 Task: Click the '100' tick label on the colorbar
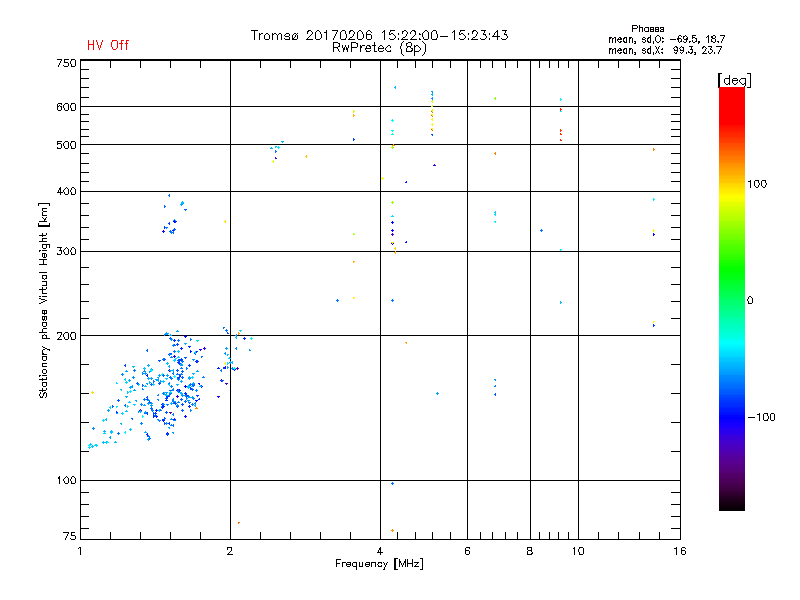pyautogui.click(x=757, y=184)
